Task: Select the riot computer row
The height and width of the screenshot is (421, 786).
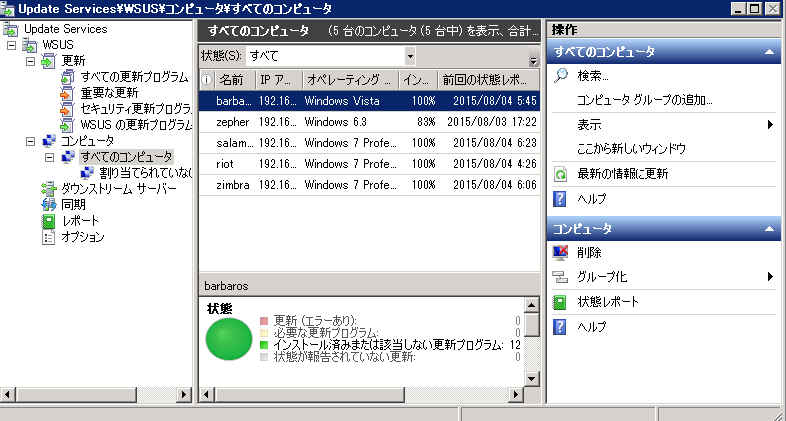Action: [369, 164]
